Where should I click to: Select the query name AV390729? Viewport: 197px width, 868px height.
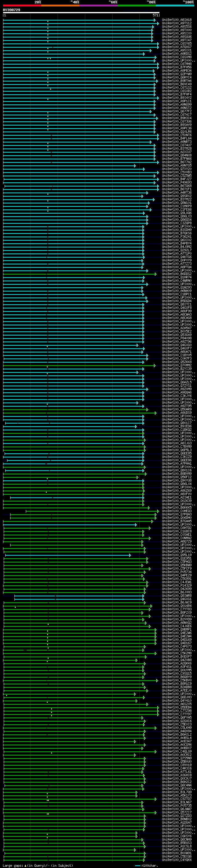click(11, 10)
